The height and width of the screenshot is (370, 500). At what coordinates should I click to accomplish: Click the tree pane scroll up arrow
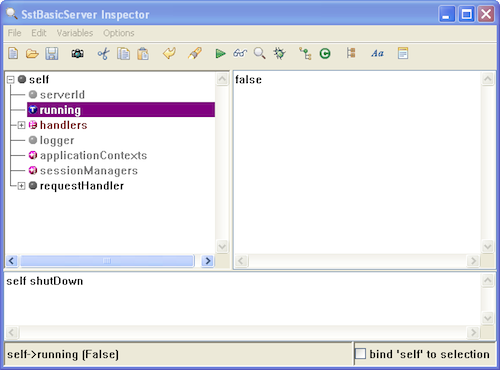(x=222, y=79)
